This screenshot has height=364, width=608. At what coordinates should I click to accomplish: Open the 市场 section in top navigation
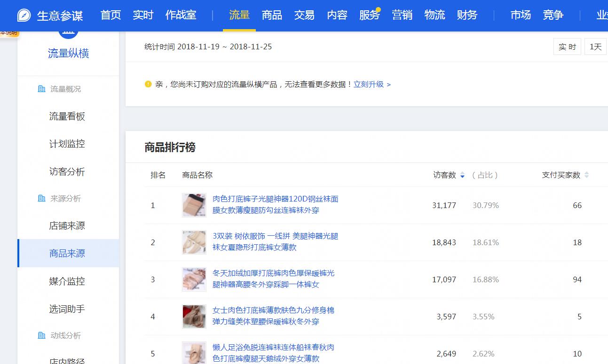tap(521, 15)
